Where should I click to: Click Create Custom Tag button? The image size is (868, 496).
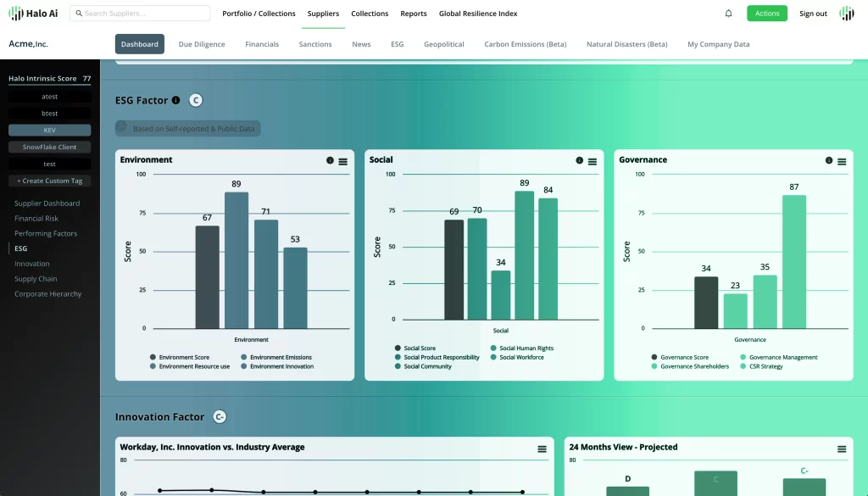pos(50,181)
